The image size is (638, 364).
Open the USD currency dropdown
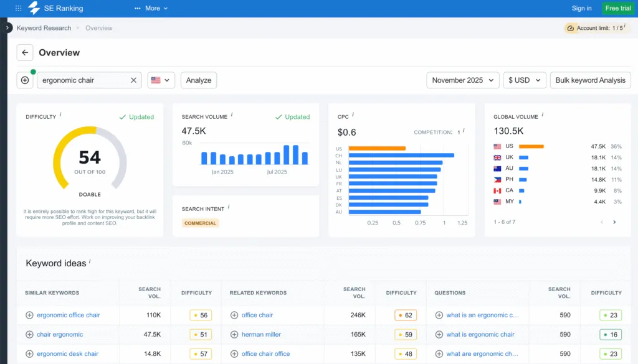523,80
